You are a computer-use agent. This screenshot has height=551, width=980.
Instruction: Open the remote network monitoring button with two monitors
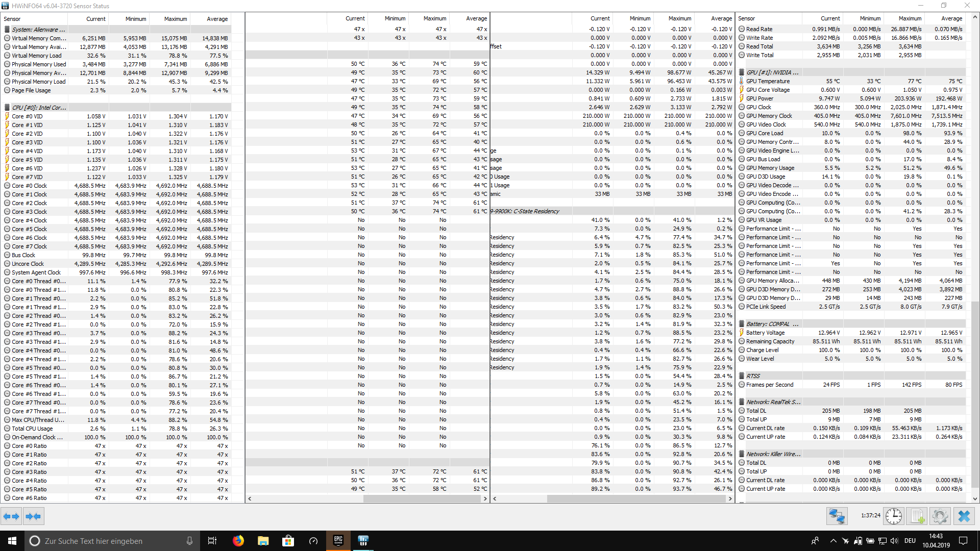click(x=837, y=516)
